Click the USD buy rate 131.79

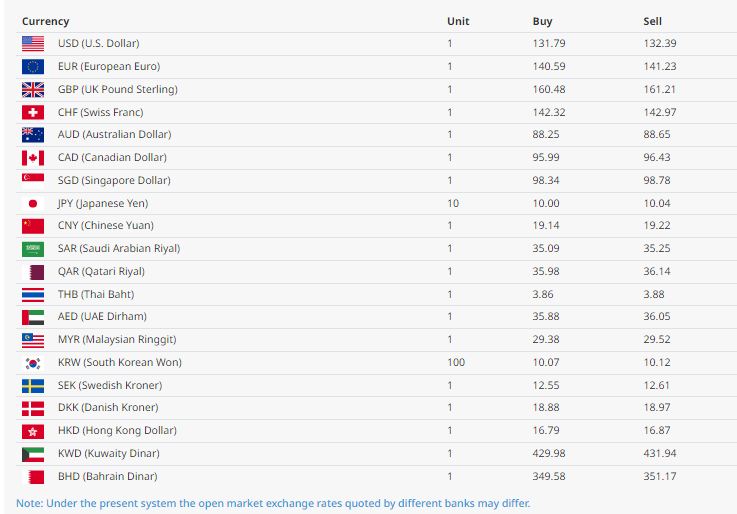pyautogui.click(x=548, y=43)
